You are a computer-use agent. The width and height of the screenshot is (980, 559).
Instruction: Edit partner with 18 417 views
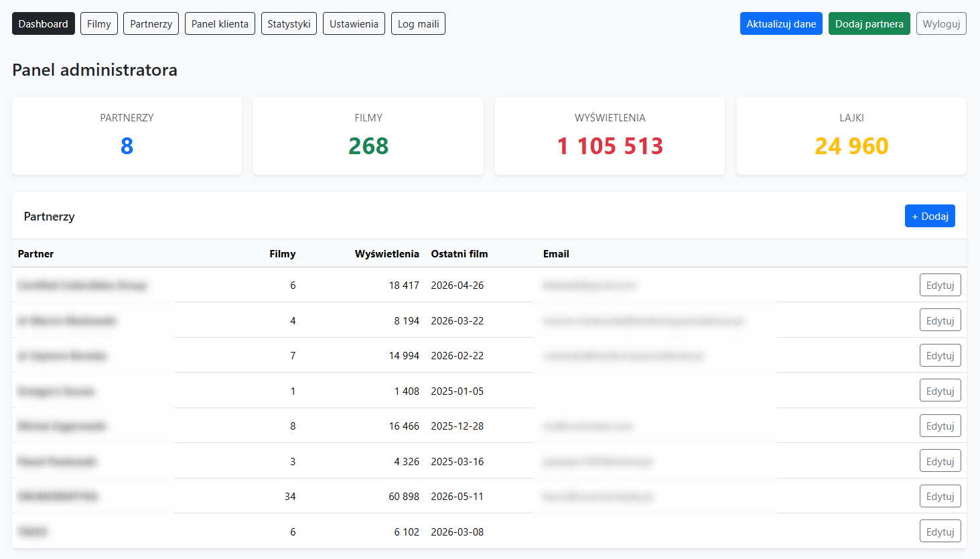(x=940, y=285)
